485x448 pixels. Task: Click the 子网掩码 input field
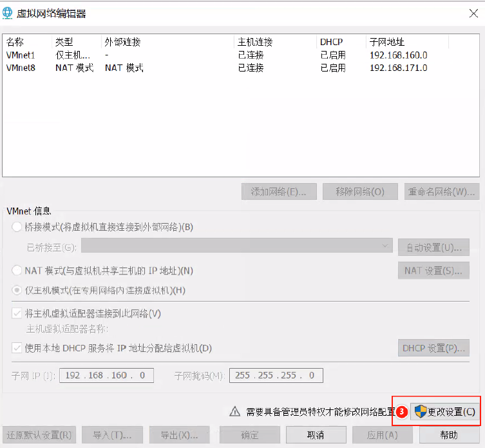click(276, 375)
